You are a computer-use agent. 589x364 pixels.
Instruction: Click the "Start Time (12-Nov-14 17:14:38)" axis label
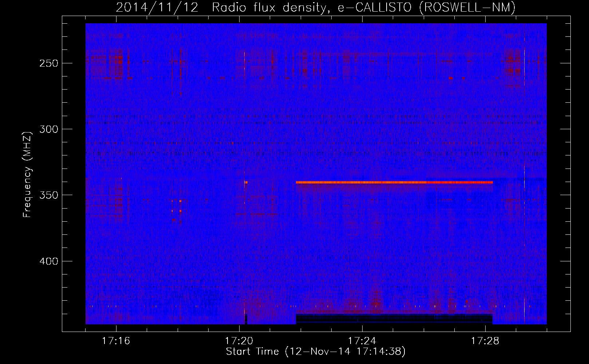316,352
